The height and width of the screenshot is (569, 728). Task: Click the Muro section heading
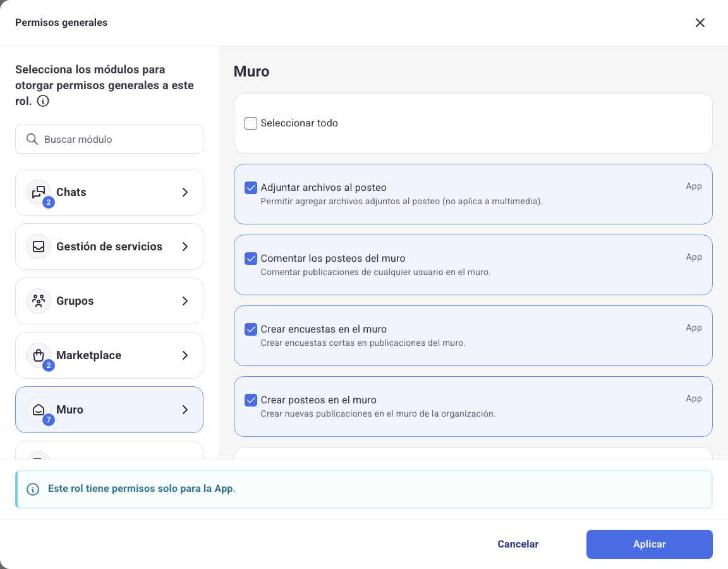(x=251, y=71)
